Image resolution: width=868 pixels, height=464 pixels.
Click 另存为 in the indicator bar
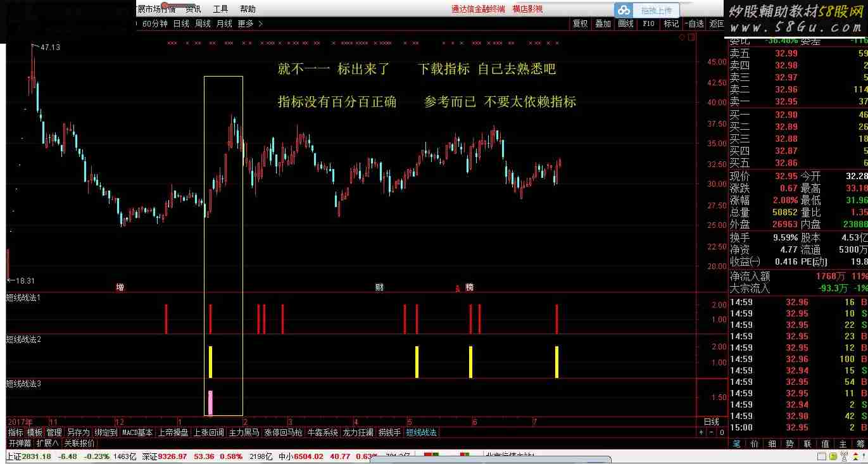[78, 432]
